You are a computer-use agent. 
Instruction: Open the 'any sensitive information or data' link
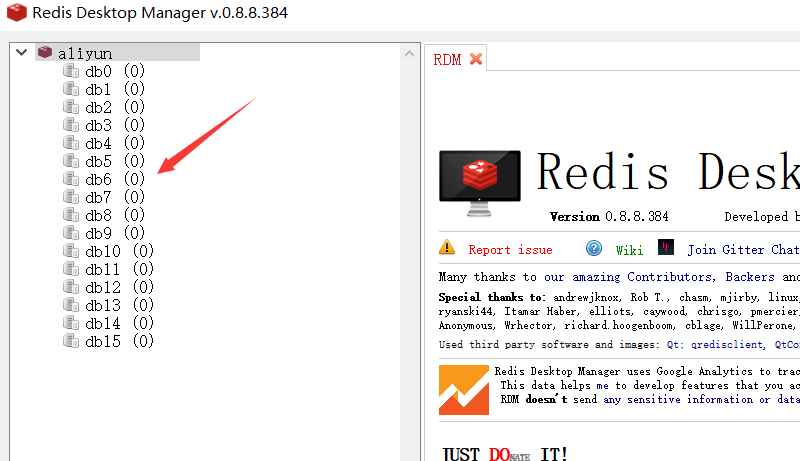(702, 399)
